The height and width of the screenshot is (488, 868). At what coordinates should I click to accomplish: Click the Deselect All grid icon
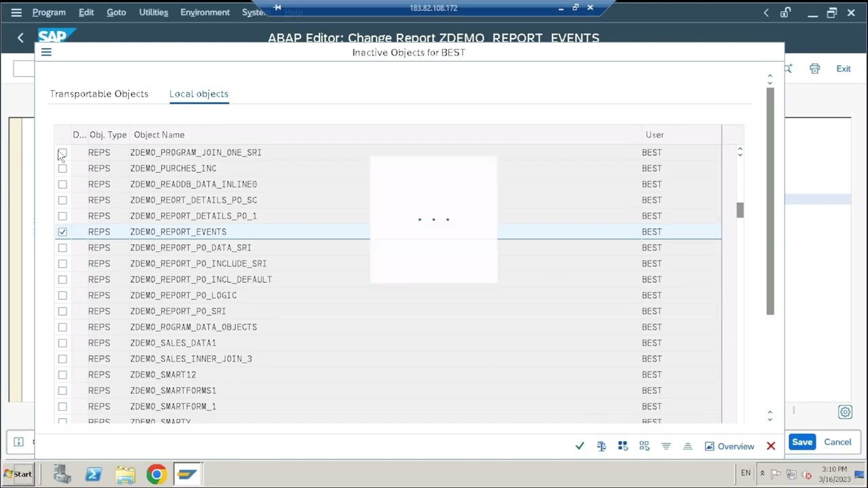[x=644, y=446]
